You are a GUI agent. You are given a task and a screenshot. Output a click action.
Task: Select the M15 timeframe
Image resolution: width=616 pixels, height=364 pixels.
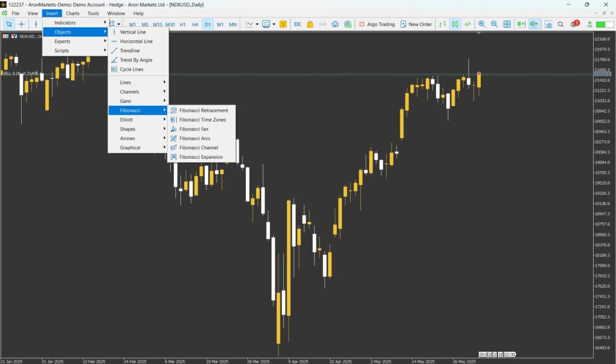158,25
